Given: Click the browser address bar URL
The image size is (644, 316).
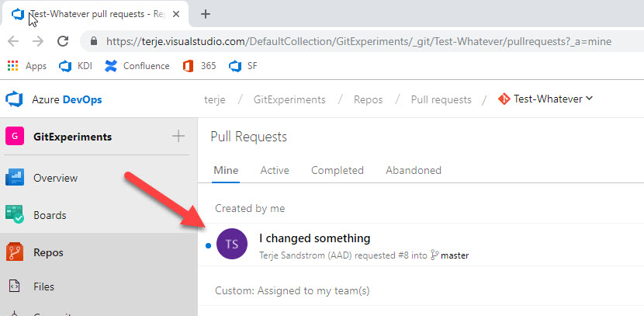Looking at the screenshot, I should point(349,41).
